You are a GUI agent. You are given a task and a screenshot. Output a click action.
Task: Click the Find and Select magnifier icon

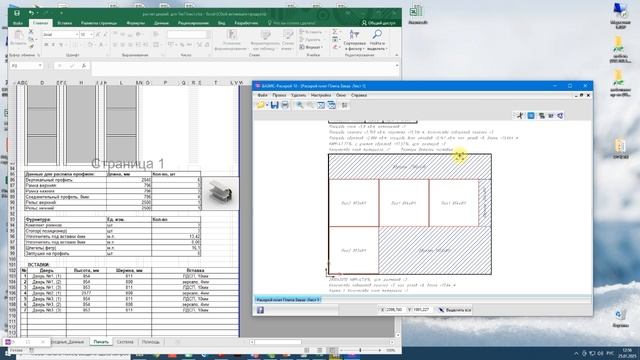click(378, 35)
